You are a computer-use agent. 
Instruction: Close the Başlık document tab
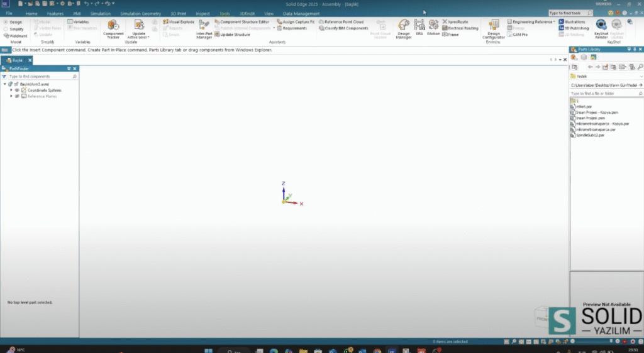tap(30, 60)
